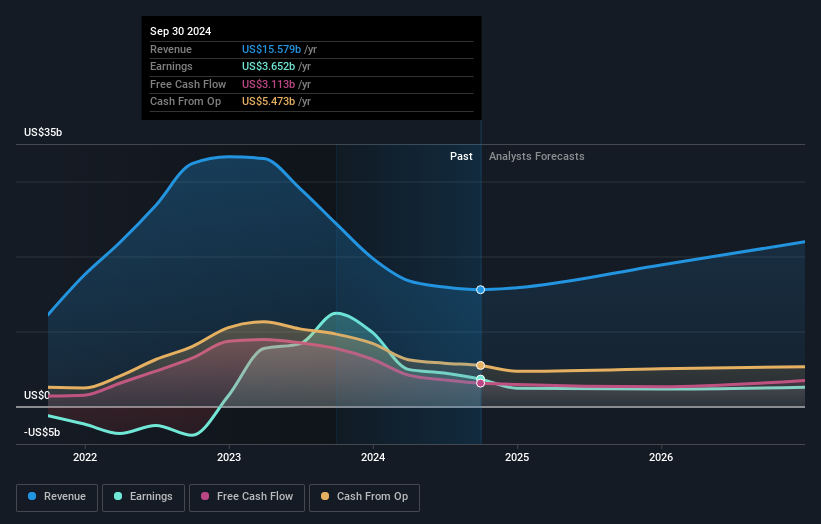Click the US$35b y-axis label
This screenshot has height=524, width=821.
(x=43, y=132)
